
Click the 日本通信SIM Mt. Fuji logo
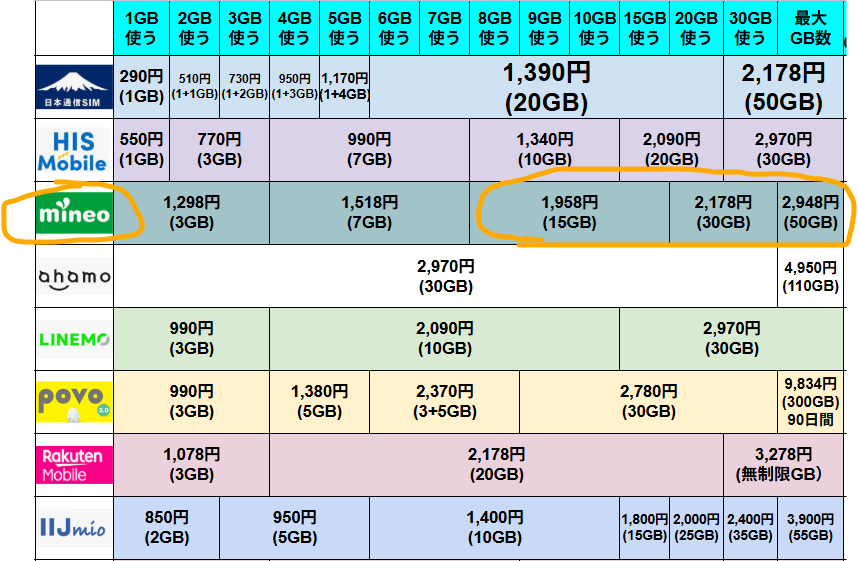pyautogui.click(x=74, y=88)
